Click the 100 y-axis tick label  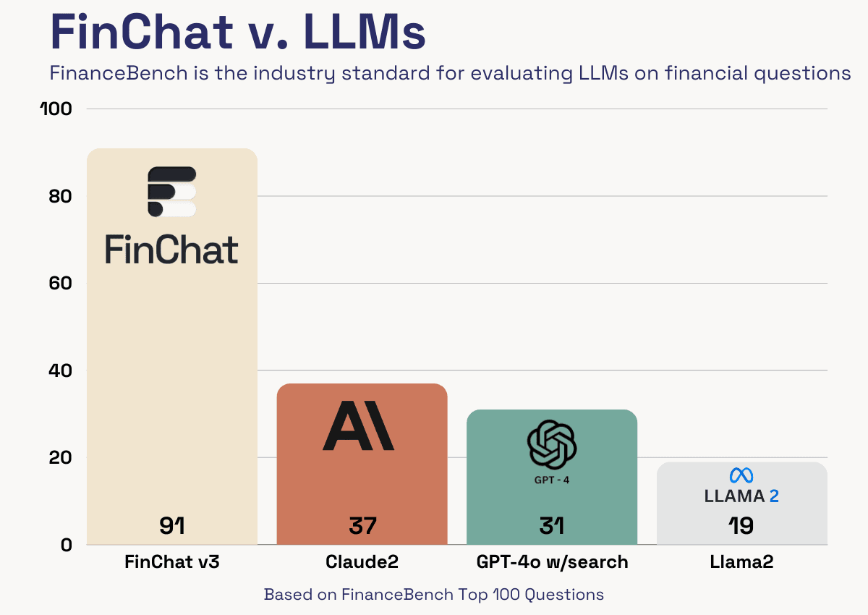pos(56,109)
